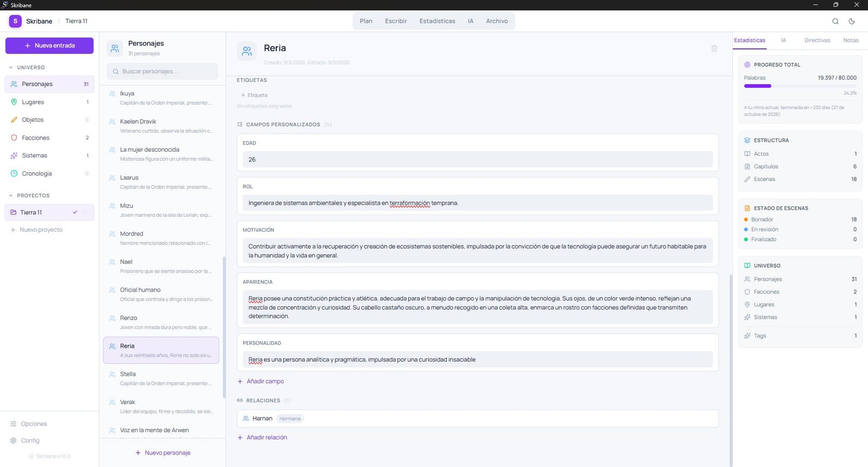Click the search magnifier icon in header
Screen dimensions: 868x467
(835, 21)
